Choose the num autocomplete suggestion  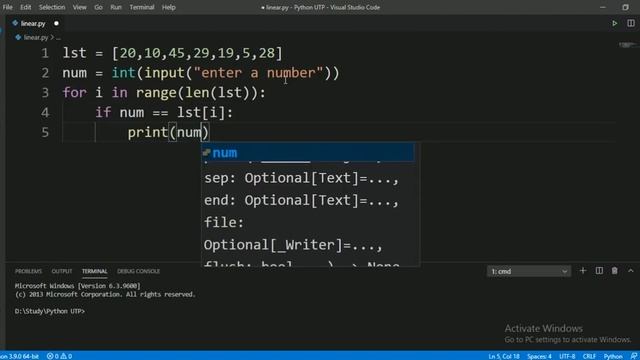[308, 153]
